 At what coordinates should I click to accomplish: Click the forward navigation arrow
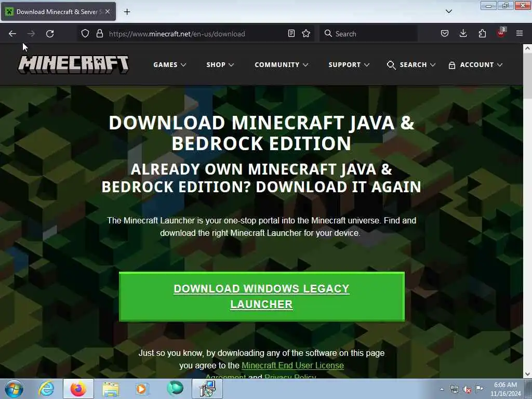pyautogui.click(x=31, y=34)
